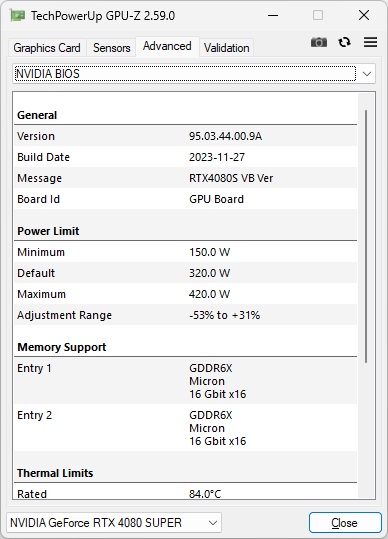
Task: Select the Adjustment Range row label
Action: 64,315
